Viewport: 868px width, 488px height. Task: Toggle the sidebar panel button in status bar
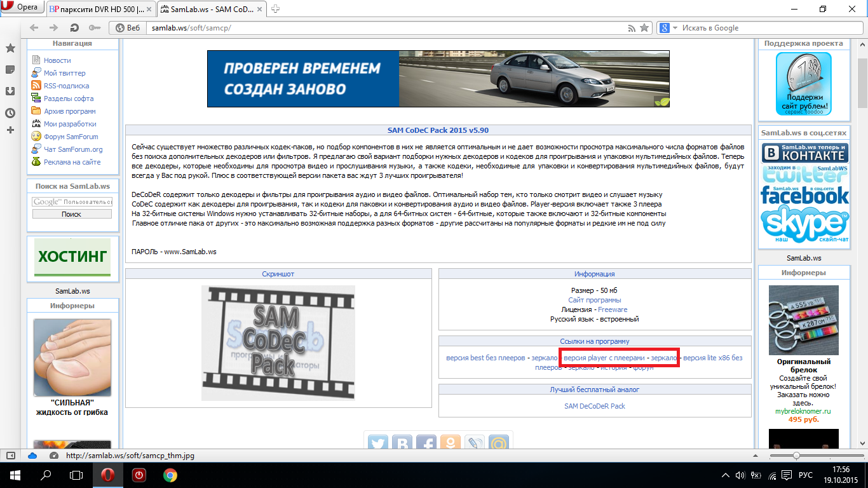10,456
